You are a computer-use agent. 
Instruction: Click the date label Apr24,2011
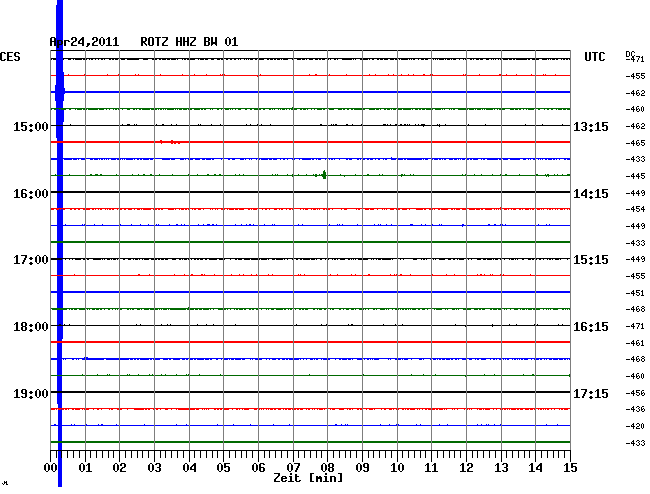(x=84, y=42)
